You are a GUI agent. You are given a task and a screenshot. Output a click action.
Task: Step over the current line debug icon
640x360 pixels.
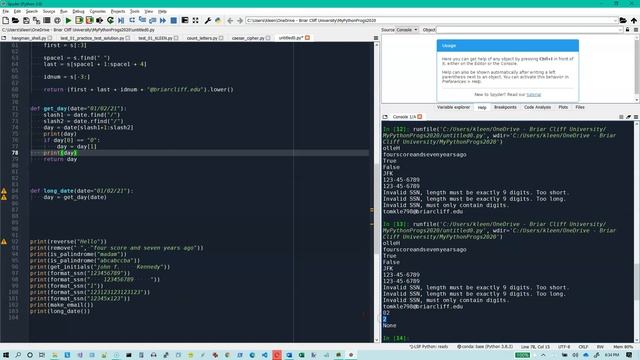coord(132,20)
